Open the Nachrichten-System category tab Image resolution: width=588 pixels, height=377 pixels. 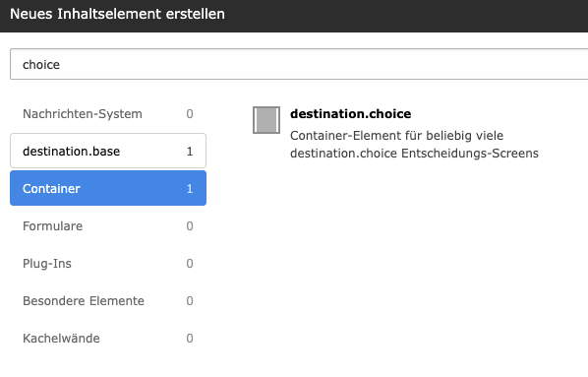pos(108,114)
